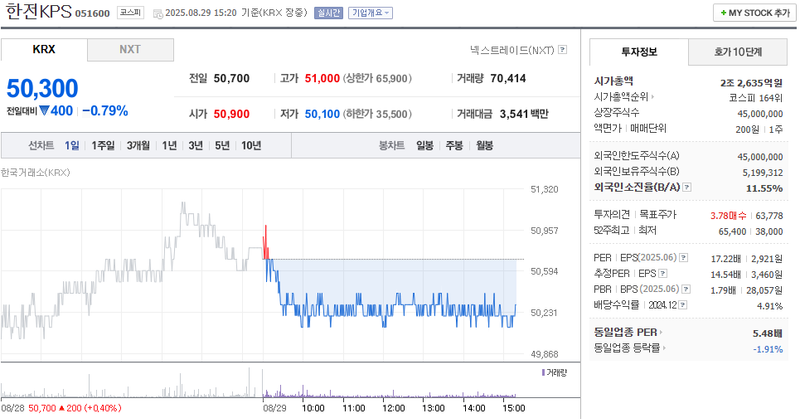800x419 pixels.
Task: Click the help icon beside 넥스트레이드(NXT)
Action: tap(562, 50)
